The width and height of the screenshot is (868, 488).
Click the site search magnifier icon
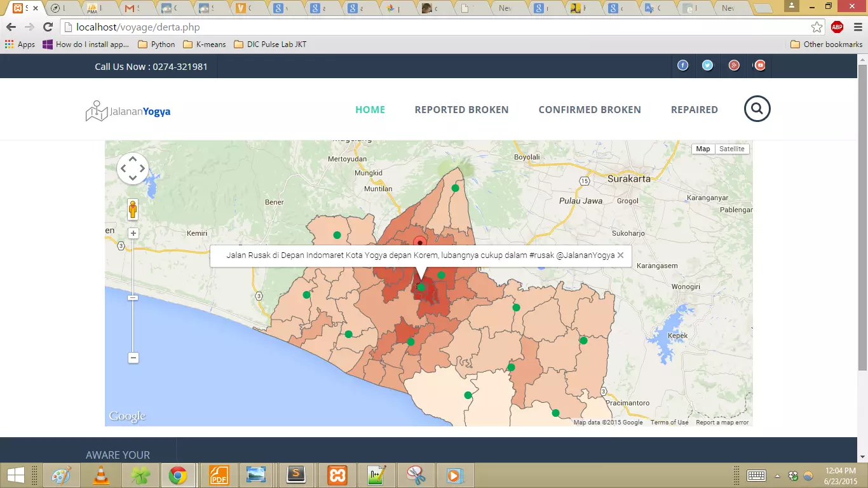757,109
